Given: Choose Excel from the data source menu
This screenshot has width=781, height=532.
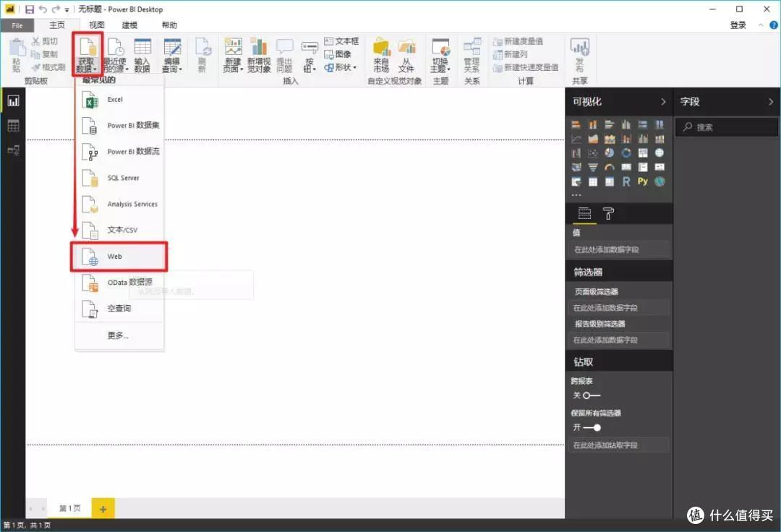Looking at the screenshot, I should (x=119, y=100).
